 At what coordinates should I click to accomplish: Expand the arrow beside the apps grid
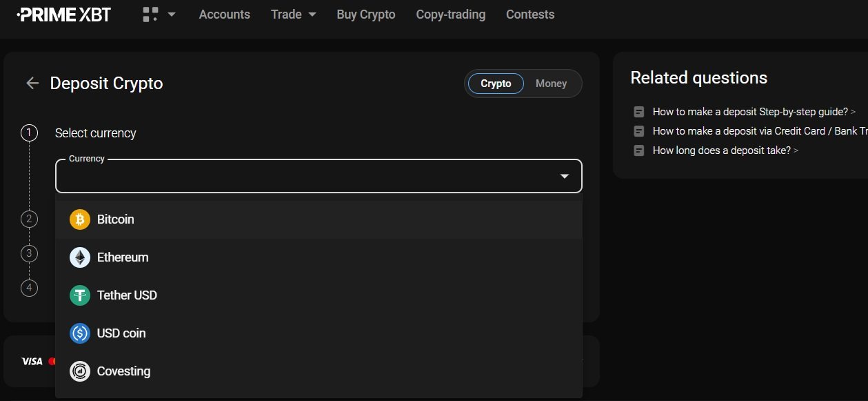coord(172,14)
